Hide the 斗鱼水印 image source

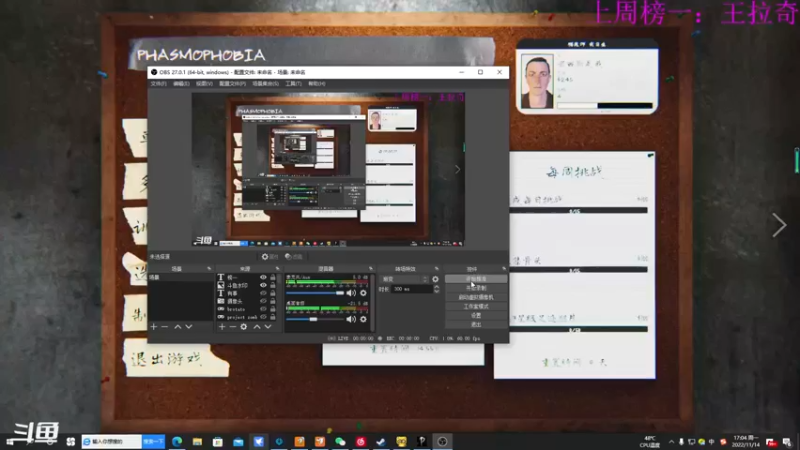(263, 285)
